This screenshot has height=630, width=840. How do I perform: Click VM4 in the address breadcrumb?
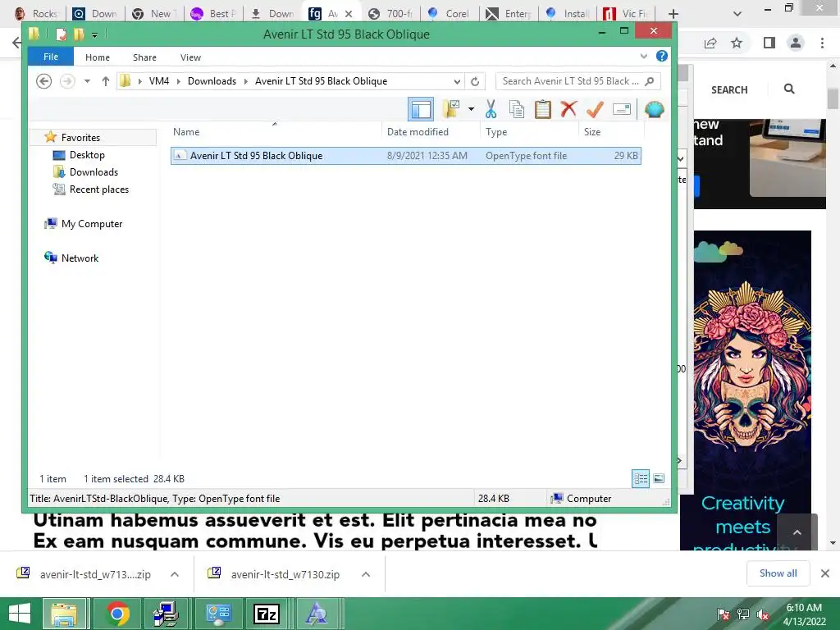pos(159,81)
